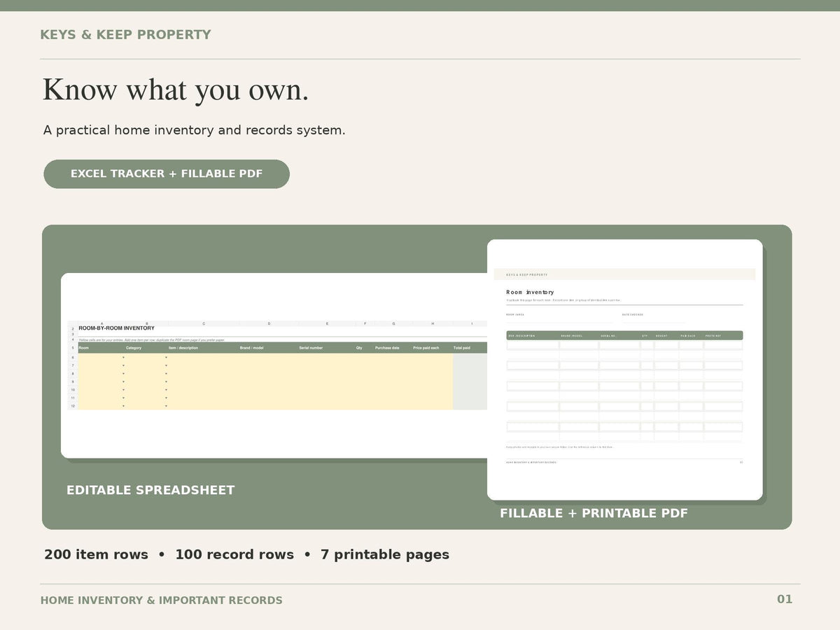Click the Keys & Keep Property brand link

point(125,35)
